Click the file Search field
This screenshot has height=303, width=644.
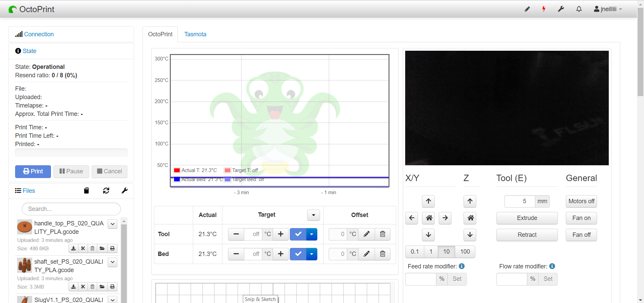pyautogui.click(x=71, y=209)
